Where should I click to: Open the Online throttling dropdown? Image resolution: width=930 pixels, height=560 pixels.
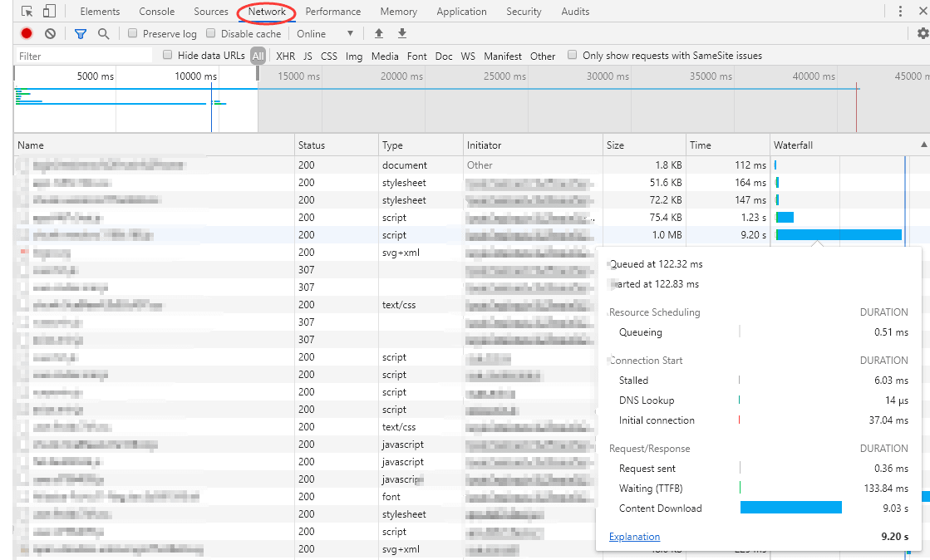(x=325, y=34)
